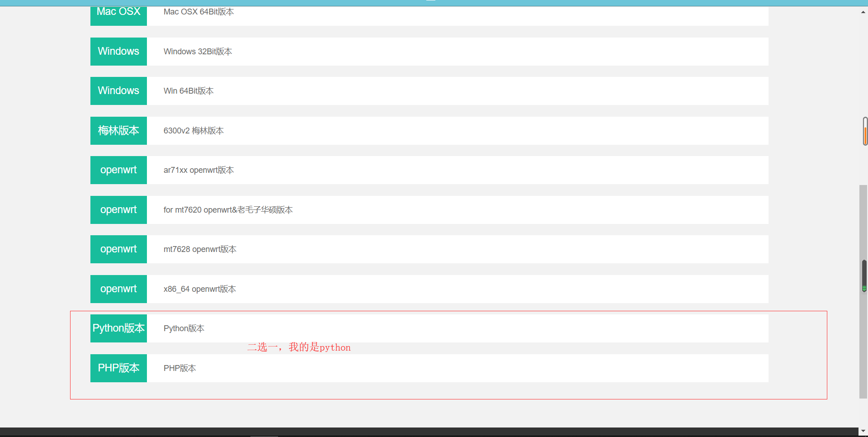Image resolution: width=868 pixels, height=437 pixels.
Task: Click the vertical scrollbar thumb
Action: [863, 291]
